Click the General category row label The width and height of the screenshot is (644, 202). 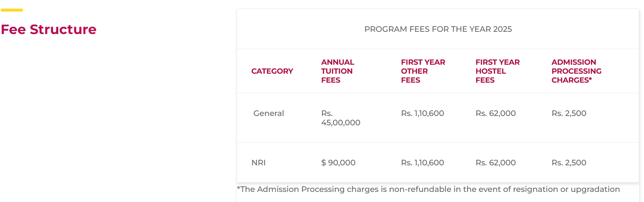pos(269,113)
